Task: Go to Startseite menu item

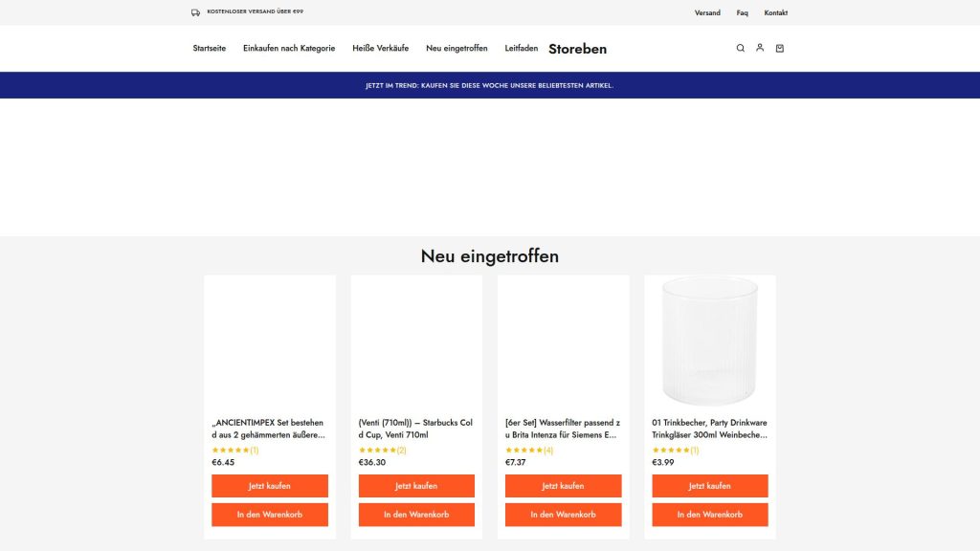Action: click(210, 48)
